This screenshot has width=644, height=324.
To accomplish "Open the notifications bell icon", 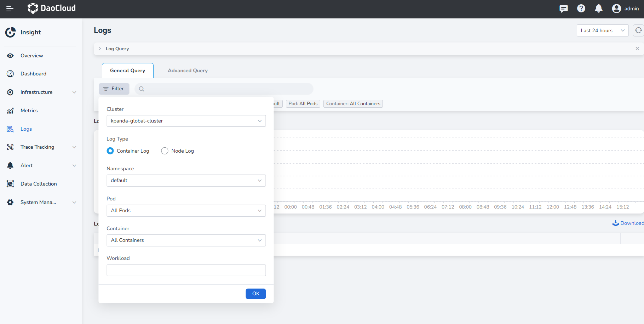I will 599,8.
